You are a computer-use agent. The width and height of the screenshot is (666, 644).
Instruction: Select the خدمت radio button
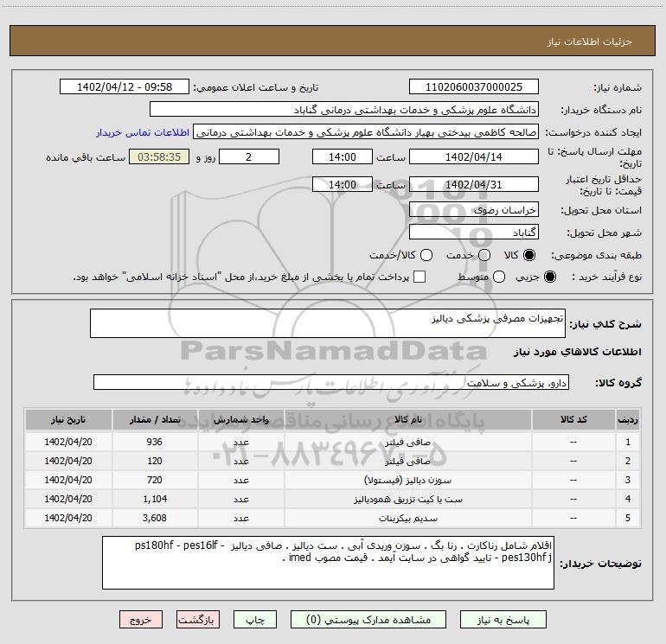[x=484, y=255]
